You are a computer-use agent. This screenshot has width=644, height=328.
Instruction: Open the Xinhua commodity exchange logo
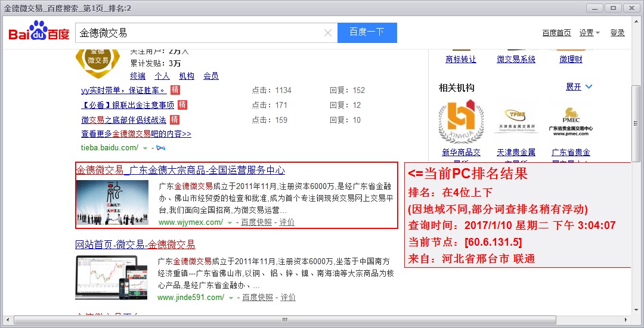coord(460,121)
